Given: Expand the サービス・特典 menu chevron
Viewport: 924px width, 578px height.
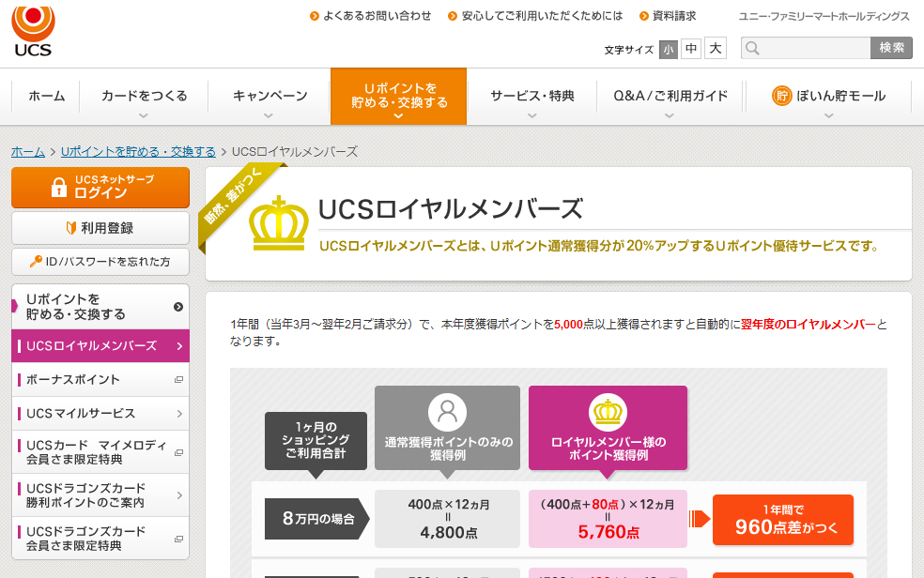Looking at the screenshot, I should [532, 116].
